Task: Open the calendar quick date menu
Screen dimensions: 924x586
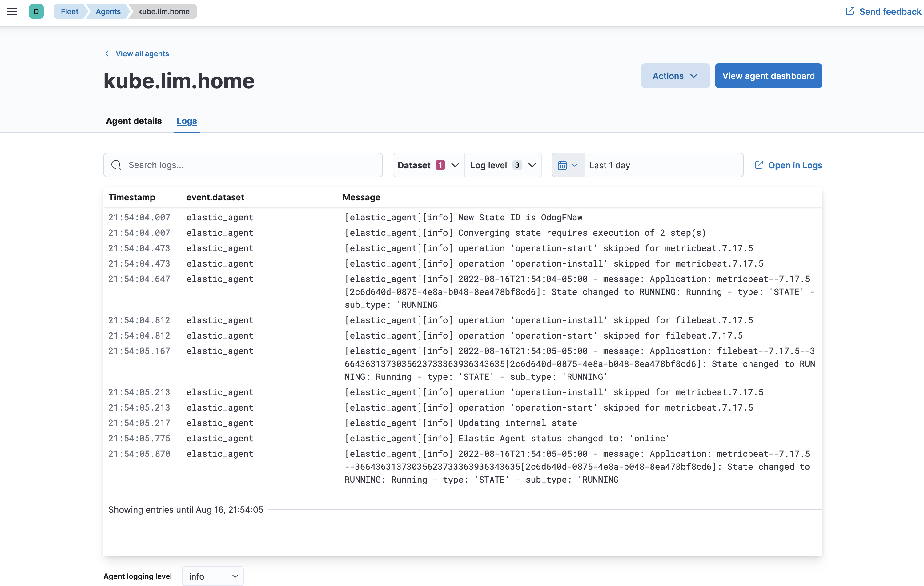Action: (x=568, y=165)
